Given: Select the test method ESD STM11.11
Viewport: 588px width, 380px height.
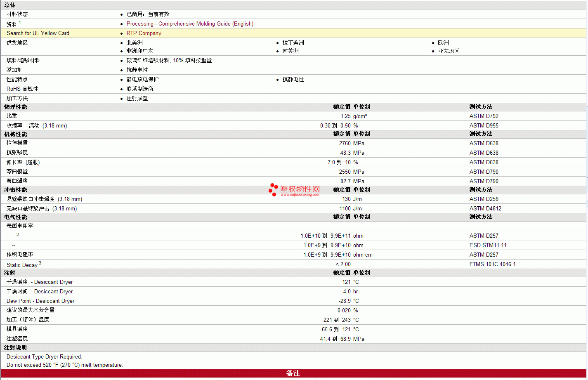Looking at the screenshot, I should click(x=488, y=245).
